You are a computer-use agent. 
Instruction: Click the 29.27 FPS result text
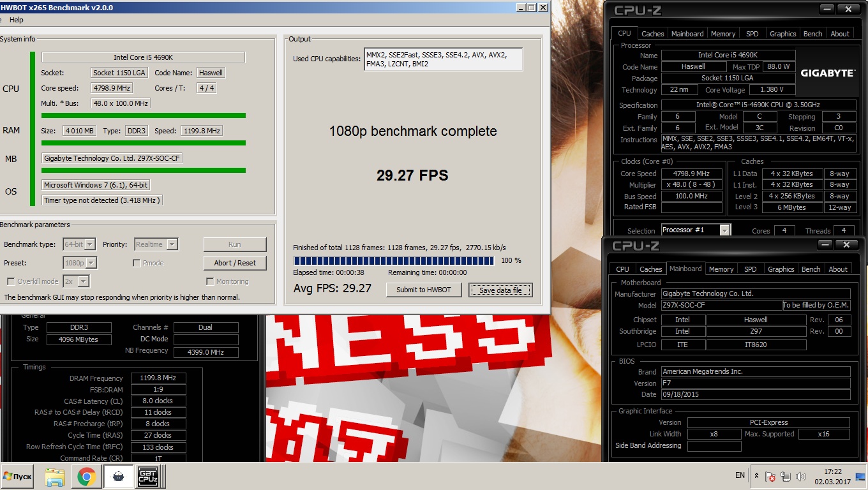coord(412,175)
